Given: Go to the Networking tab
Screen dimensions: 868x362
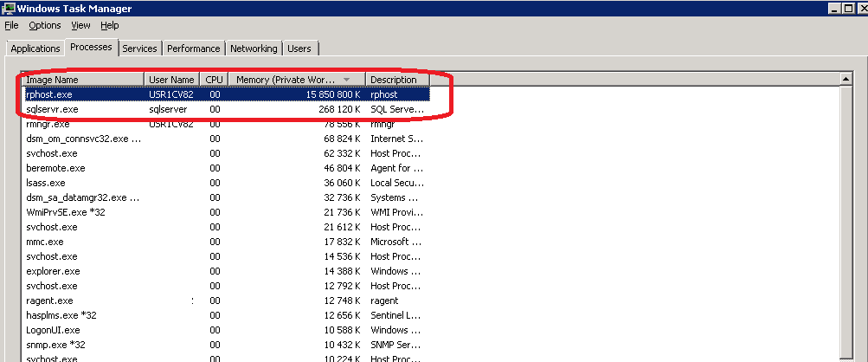Looking at the screenshot, I should pyautogui.click(x=254, y=48).
